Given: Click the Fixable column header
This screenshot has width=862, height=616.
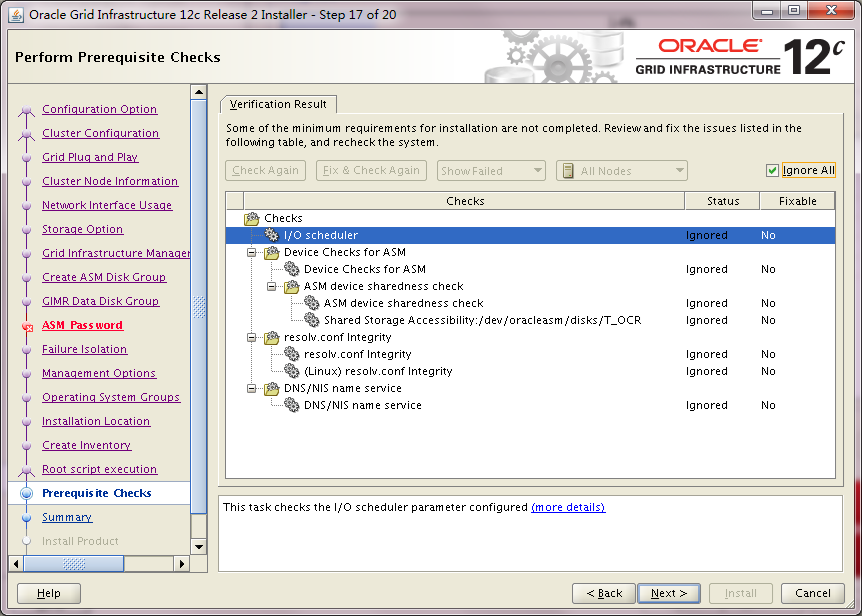Looking at the screenshot, I should tap(798, 201).
